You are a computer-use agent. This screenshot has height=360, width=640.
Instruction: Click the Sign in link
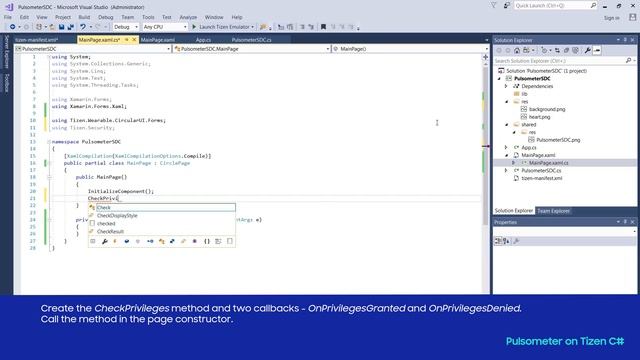click(611, 18)
